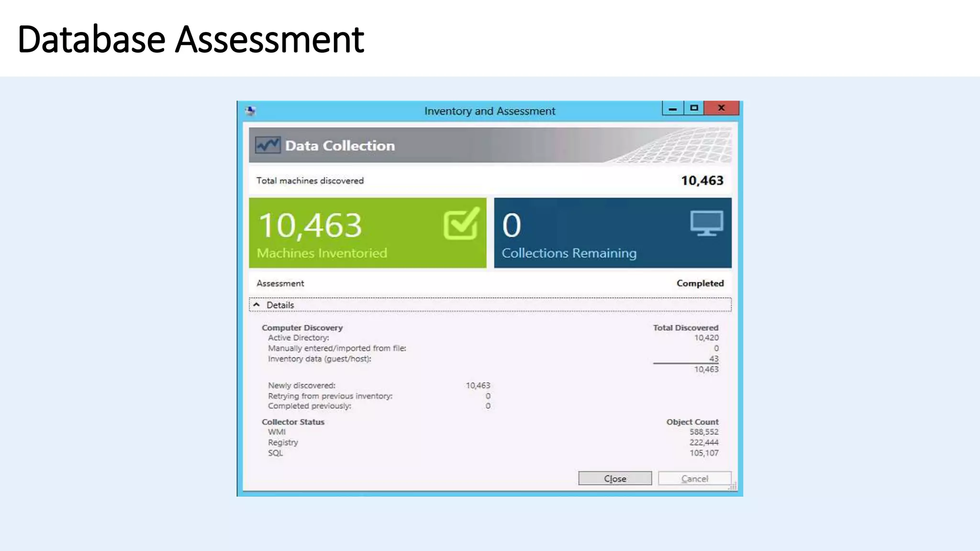980x551 pixels.
Task: Close window with red X button
Action: tap(722, 108)
